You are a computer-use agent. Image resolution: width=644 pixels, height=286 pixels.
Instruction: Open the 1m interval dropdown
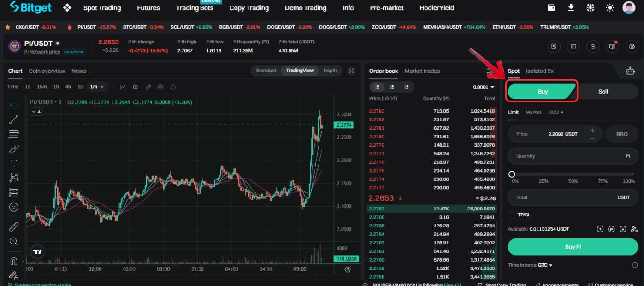(98, 87)
